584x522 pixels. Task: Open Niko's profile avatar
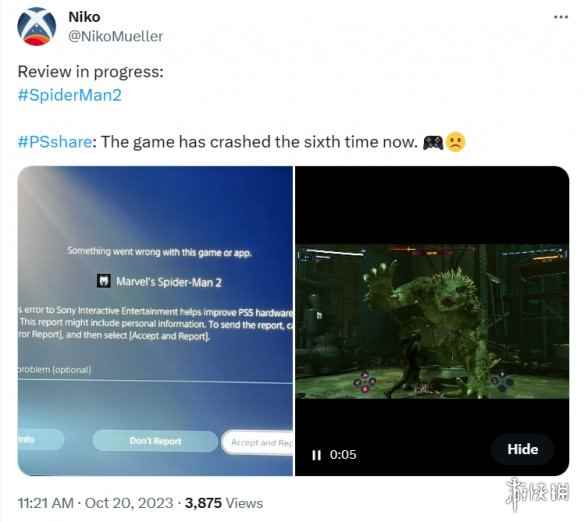point(36,26)
